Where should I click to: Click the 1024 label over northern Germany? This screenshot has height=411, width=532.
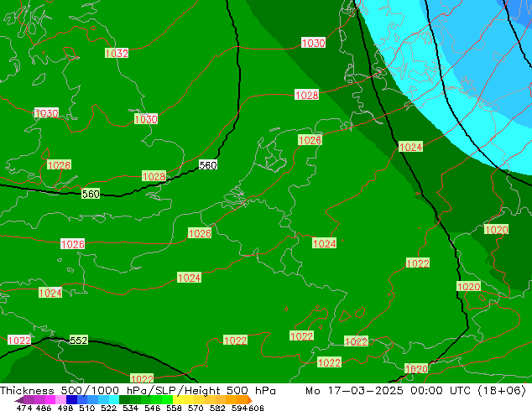[411, 147]
